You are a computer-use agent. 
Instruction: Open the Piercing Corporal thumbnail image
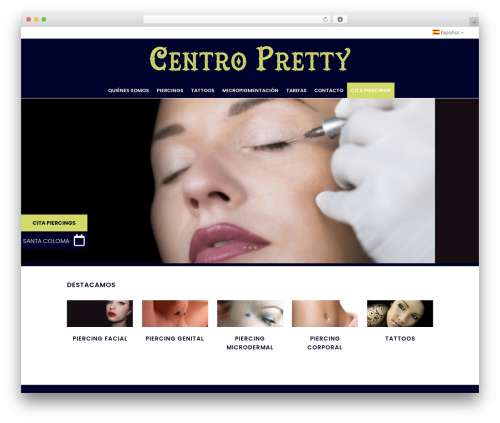(x=325, y=313)
